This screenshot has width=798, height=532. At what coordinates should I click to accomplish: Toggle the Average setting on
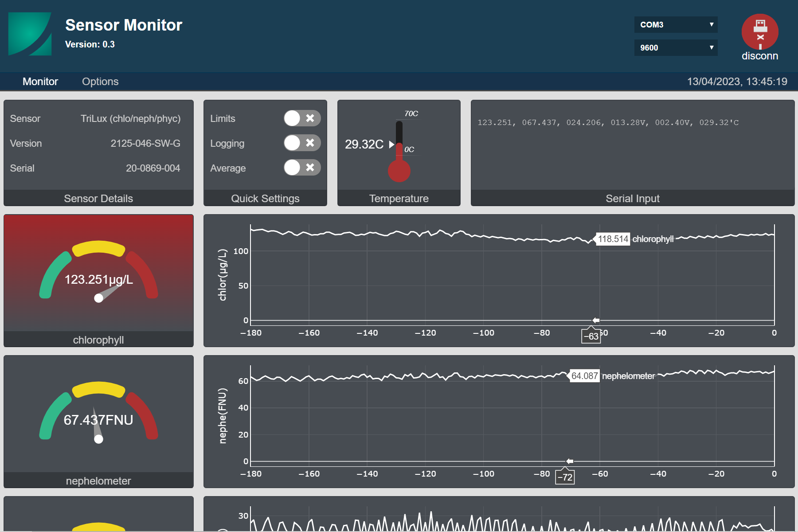pyautogui.click(x=302, y=168)
